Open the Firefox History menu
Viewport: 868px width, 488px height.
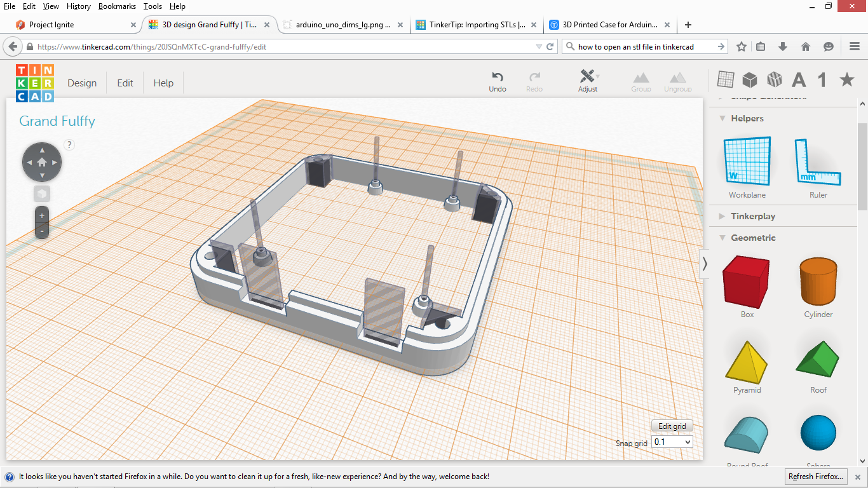point(79,6)
